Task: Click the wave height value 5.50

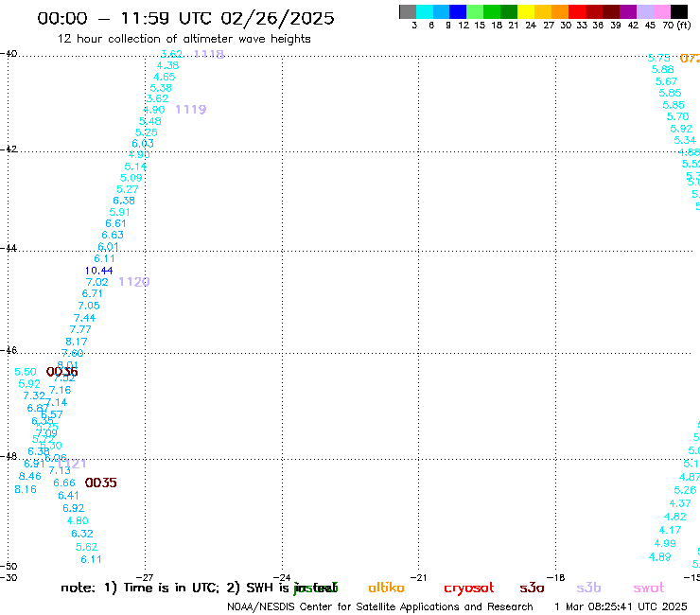Action: click(26, 372)
